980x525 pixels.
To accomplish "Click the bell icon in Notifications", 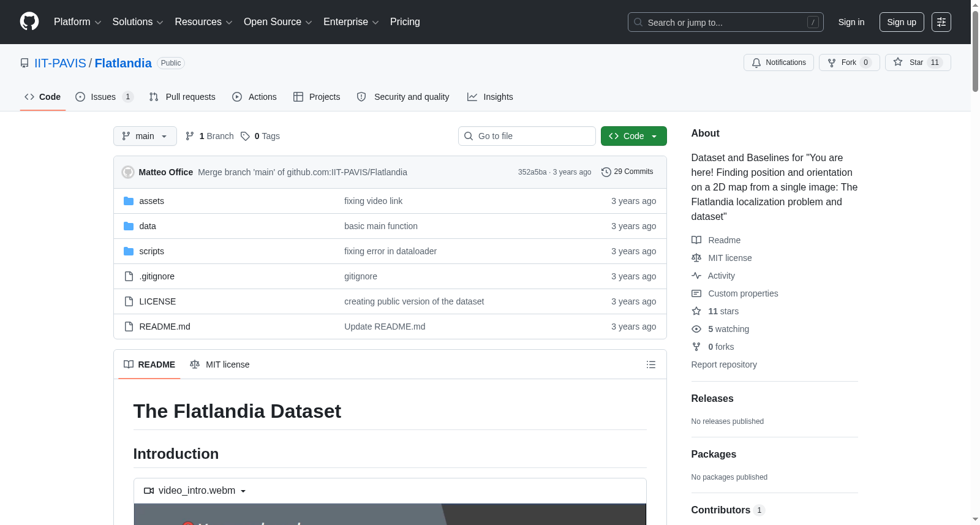I will click(756, 62).
